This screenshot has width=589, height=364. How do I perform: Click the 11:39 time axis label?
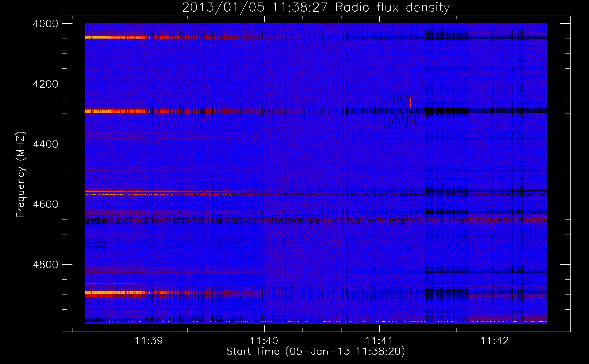click(149, 341)
